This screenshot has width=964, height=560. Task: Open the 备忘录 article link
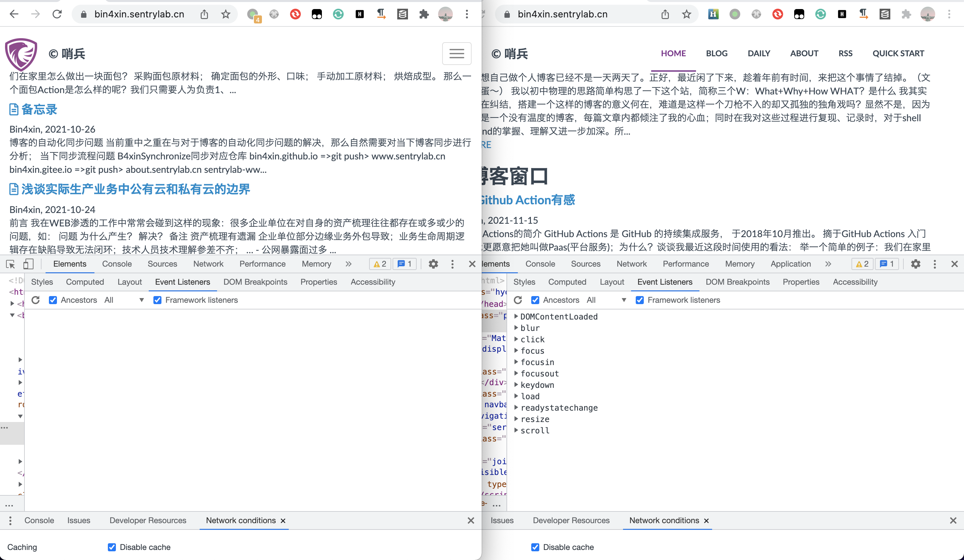tap(39, 110)
